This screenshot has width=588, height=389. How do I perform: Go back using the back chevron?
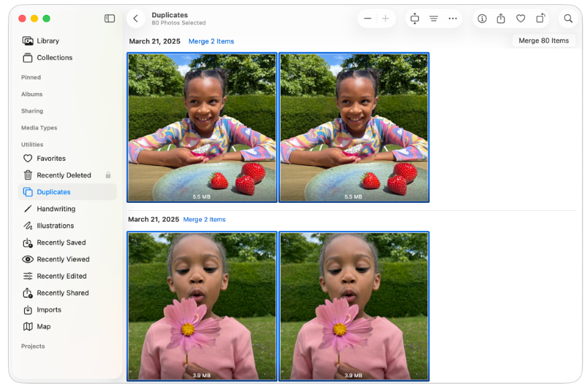click(136, 18)
